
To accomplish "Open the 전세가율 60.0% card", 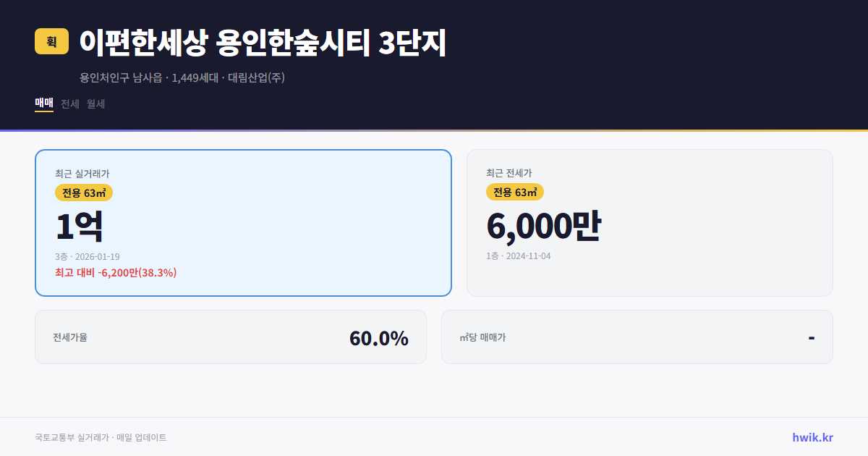I will [x=231, y=337].
